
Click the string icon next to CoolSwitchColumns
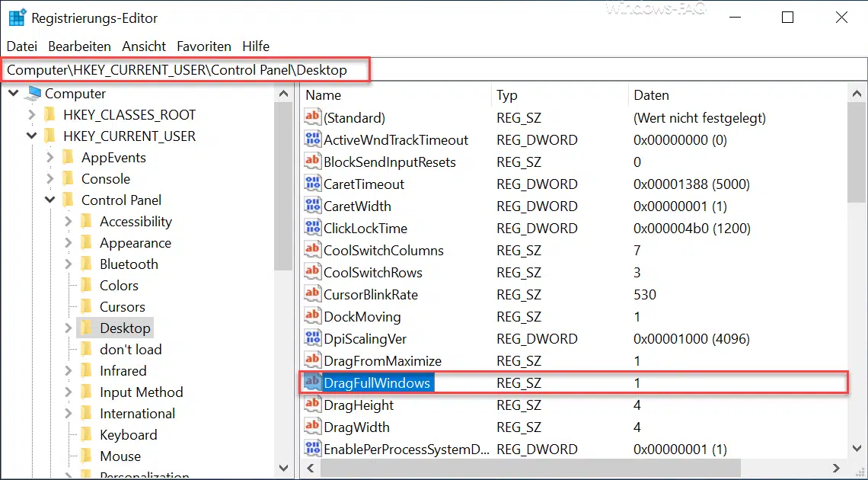[x=312, y=250]
